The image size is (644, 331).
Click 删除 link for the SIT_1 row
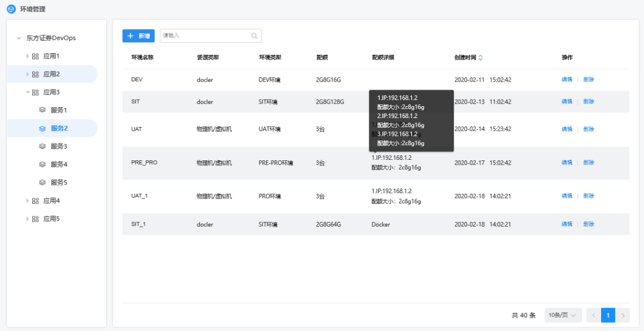click(x=589, y=224)
